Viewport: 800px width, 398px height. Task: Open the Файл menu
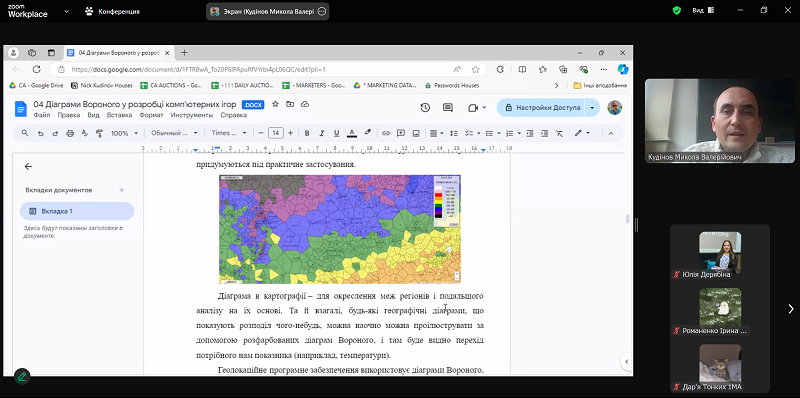coord(42,115)
